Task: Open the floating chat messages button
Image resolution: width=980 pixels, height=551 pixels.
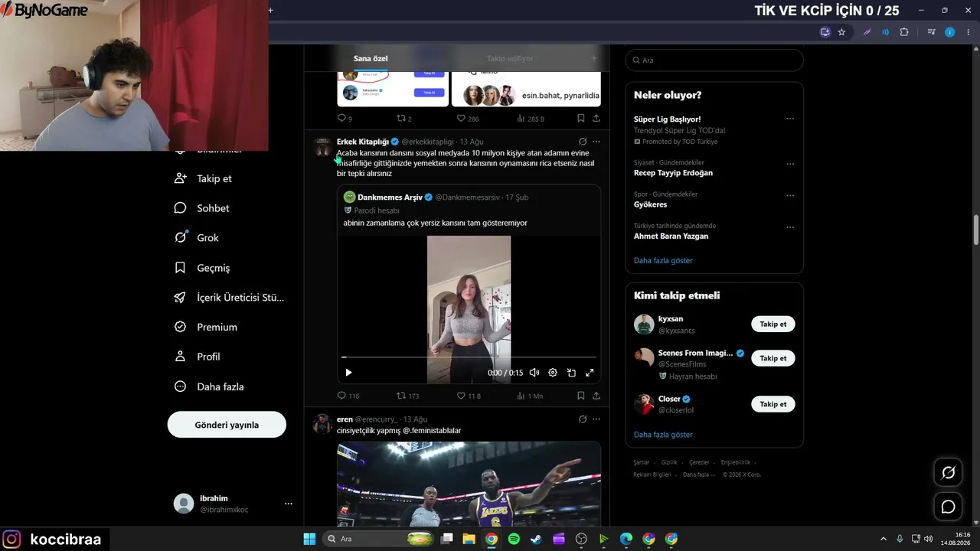Action: (948, 507)
